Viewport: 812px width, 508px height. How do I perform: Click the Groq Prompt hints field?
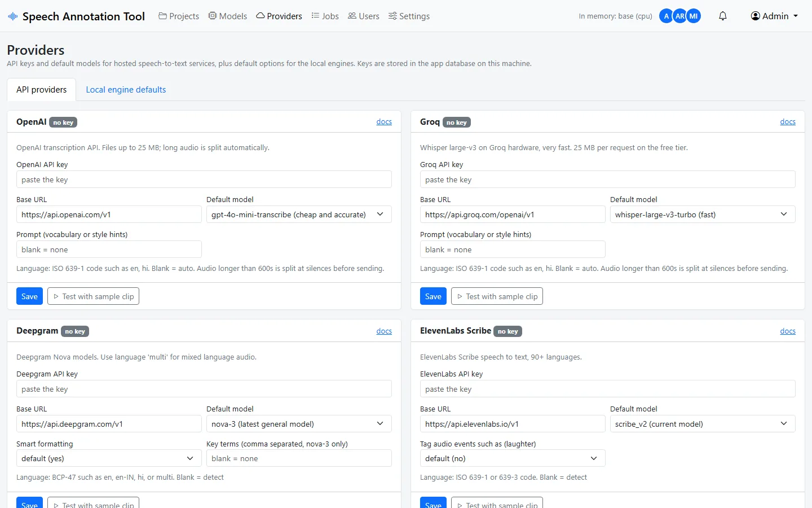point(513,249)
